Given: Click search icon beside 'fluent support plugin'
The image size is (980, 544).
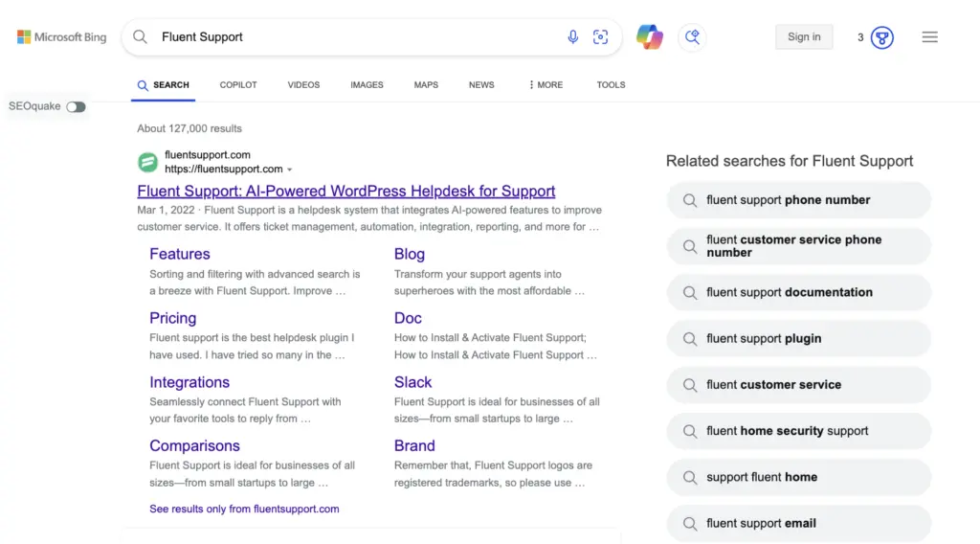Looking at the screenshot, I should 689,339.
